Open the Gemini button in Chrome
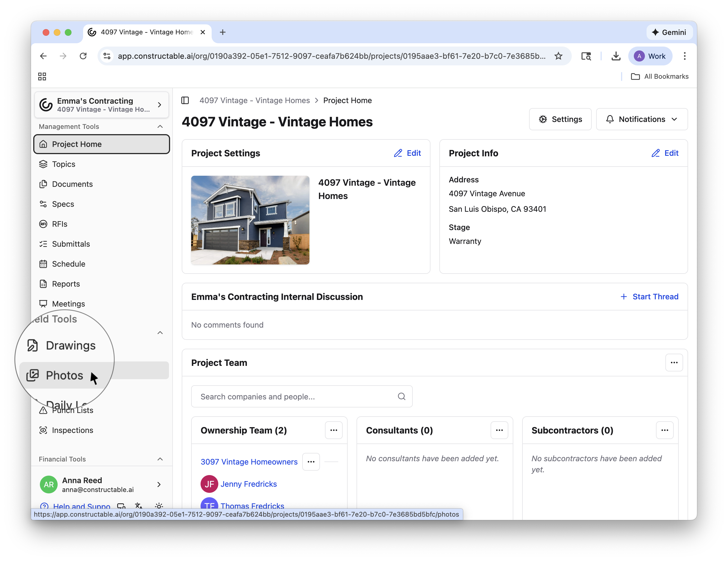The width and height of the screenshot is (728, 561). click(669, 32)
